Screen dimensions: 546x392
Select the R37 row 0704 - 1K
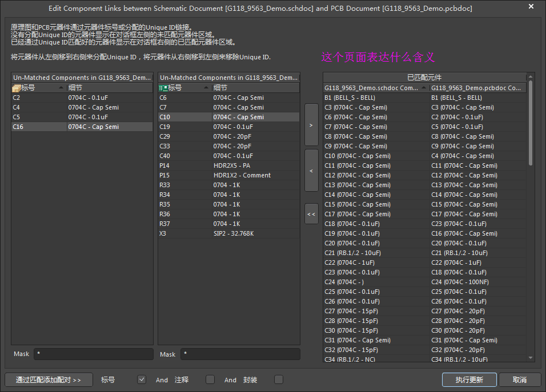[x=229, y=224]
